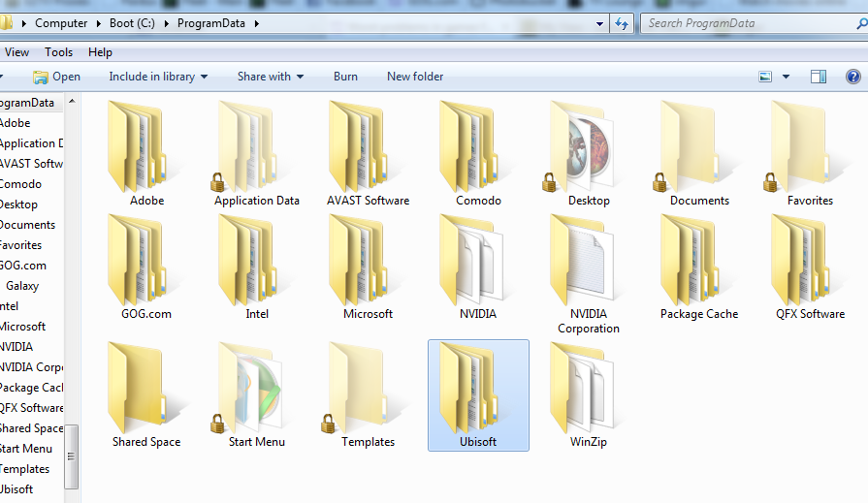Click the Open toolbar button
The width and height of the screenshot is (868, 503).
pos(56,77)
